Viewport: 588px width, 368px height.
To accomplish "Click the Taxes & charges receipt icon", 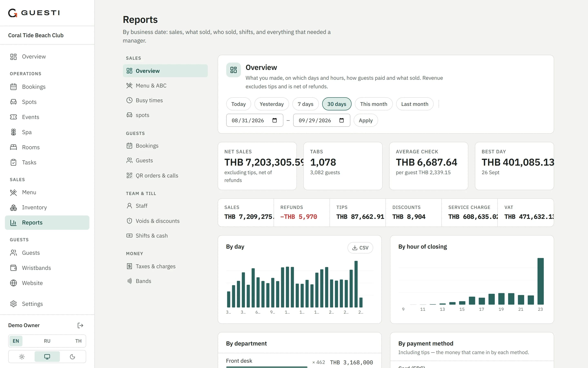I will 129,266.
